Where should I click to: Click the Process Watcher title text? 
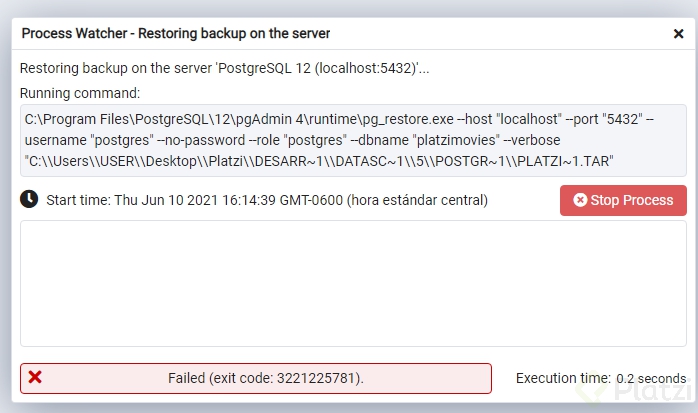point(175,33)
